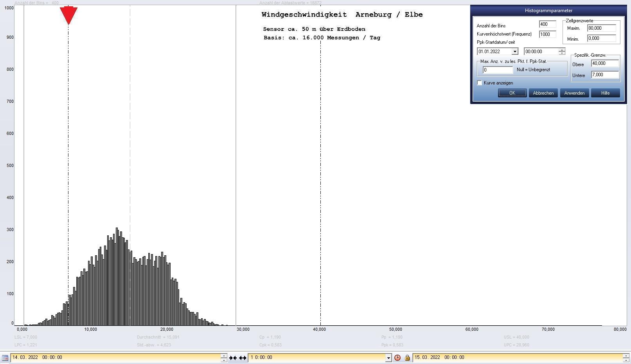
Task: Click the zoom-out outward arrows icon
Action: (x=243, y=358)
